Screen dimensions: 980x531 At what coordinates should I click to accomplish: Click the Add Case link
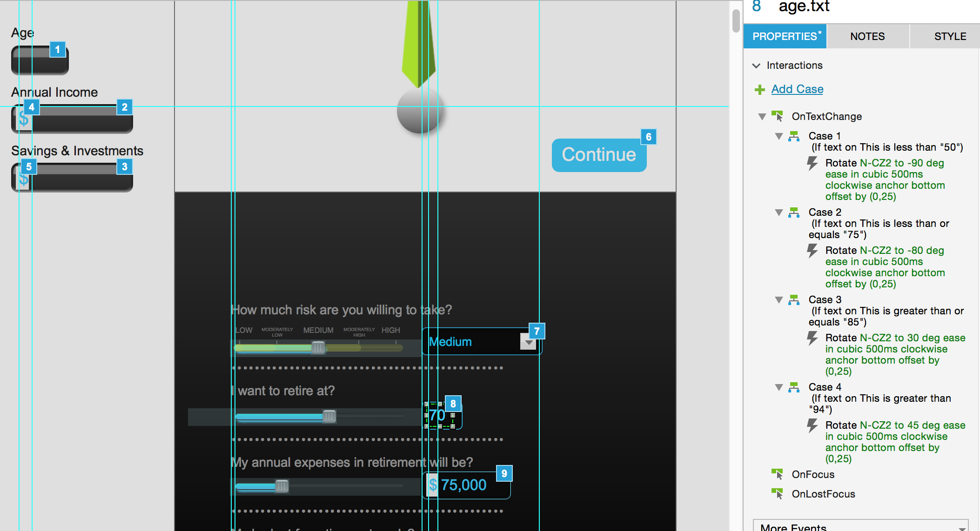797,89
